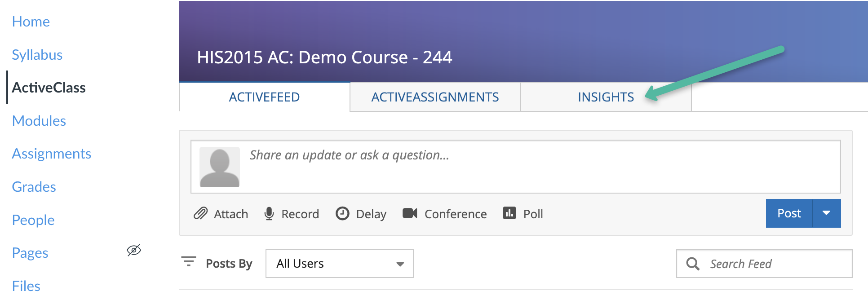Click the user avatar thumbnail
This screenshot has width=868, height=300.
click(x=220, y=167)
